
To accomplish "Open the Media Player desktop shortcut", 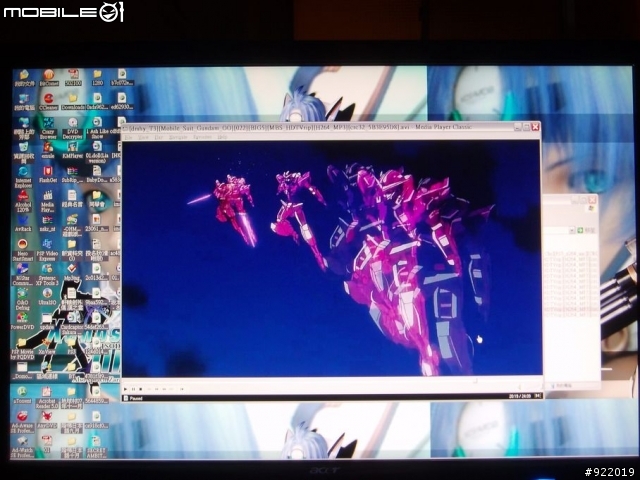I will (x=48, y=202).
